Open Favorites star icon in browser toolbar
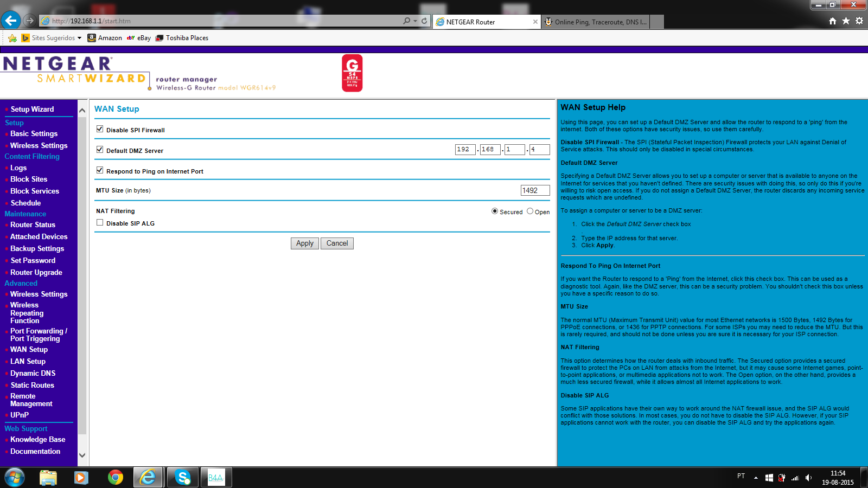Image resolution: width=868 pixels, height=488 pixels. pyautogui.click(x=846, y=21)
